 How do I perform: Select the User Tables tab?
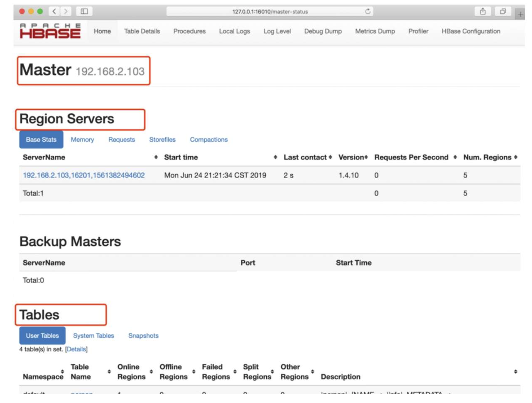42,336
